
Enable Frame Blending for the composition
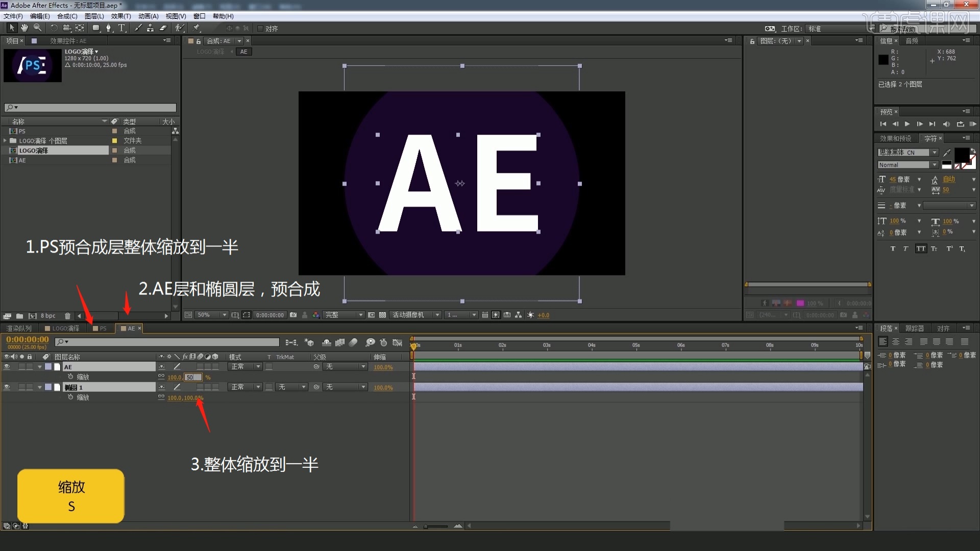click(x=340, y=342)
